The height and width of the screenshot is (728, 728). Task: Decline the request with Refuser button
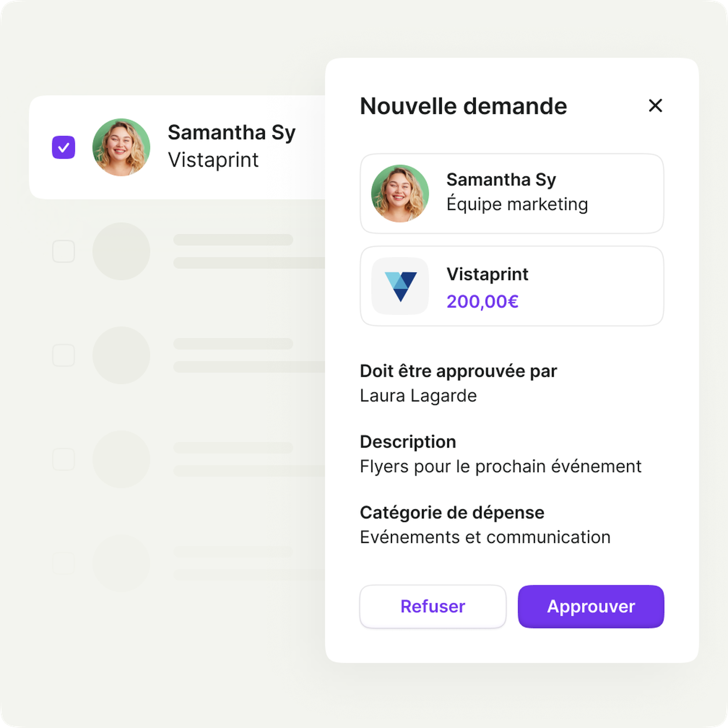(x=433, y=607)
